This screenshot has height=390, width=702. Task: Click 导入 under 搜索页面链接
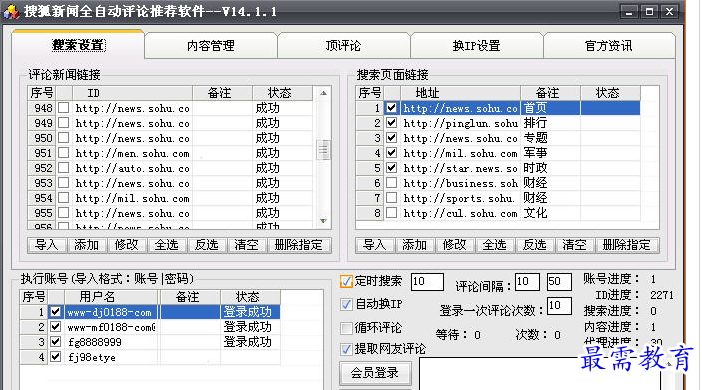tap(375, 245)
